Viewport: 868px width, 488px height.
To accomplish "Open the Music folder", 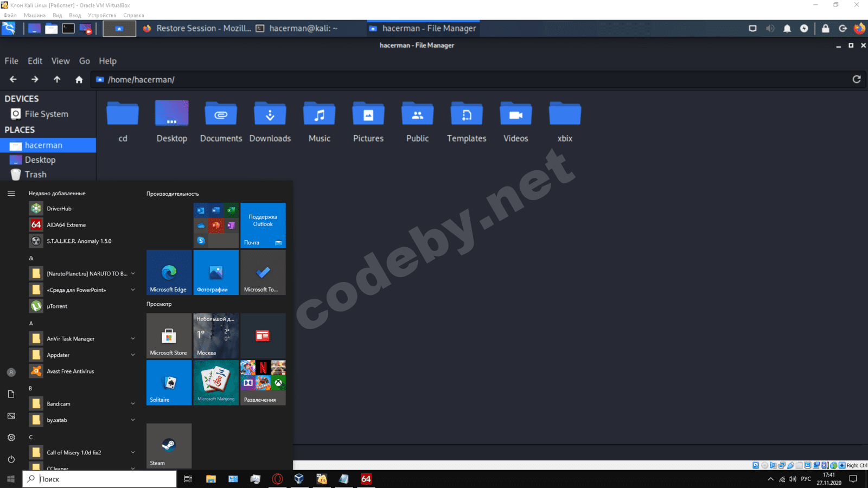I will (x=320, y=122).
